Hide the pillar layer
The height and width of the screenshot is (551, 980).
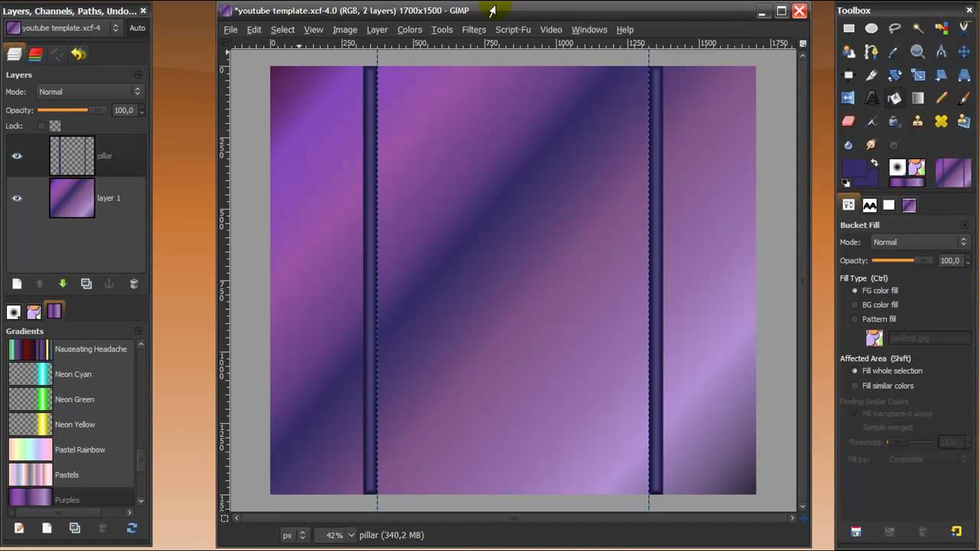tap(17, 156)
